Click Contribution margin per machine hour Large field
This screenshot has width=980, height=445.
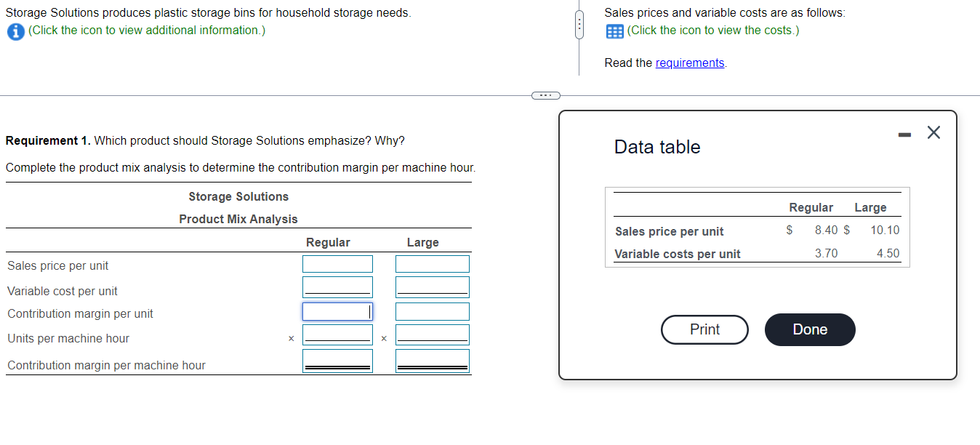click(x=432, y=359)
